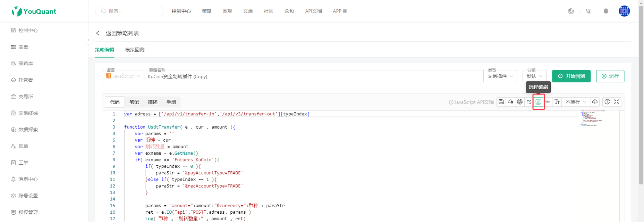Click the 开始回测 start backtest button

coord(571,76)
